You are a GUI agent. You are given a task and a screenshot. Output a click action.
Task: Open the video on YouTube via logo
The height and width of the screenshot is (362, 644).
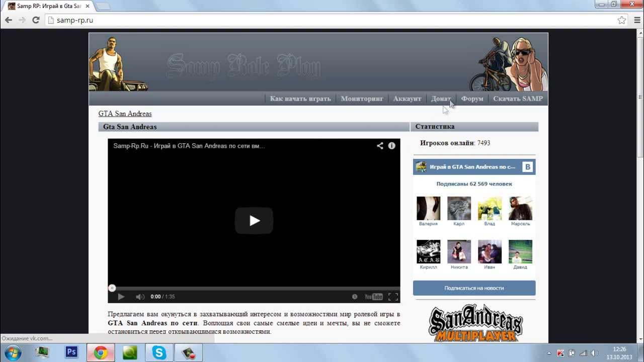click(x=374, y=297)
